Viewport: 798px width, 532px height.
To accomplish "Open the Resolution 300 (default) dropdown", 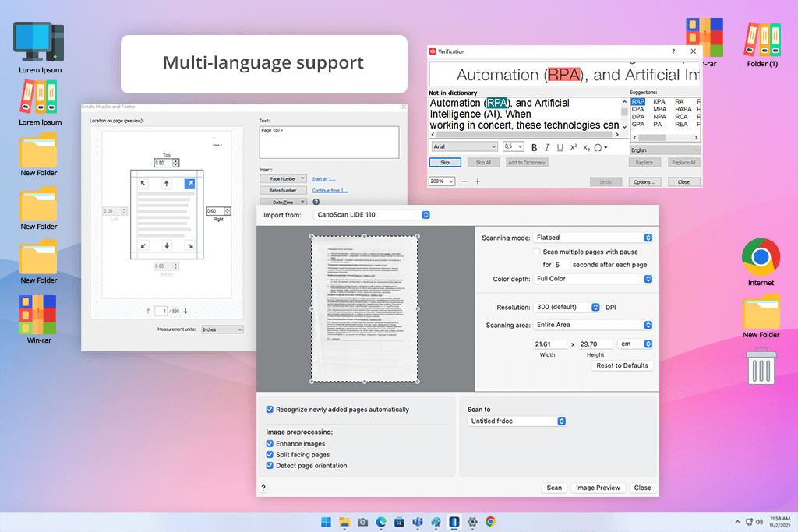I will click(567, 307).
